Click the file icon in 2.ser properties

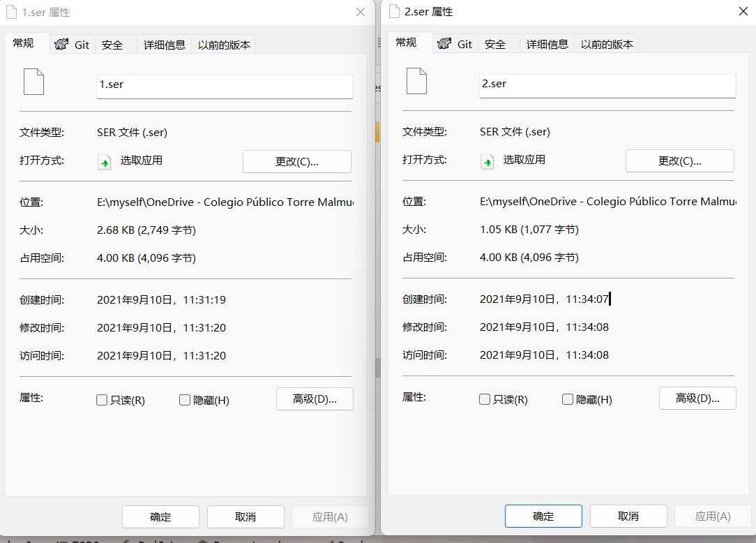pos(416,80)
